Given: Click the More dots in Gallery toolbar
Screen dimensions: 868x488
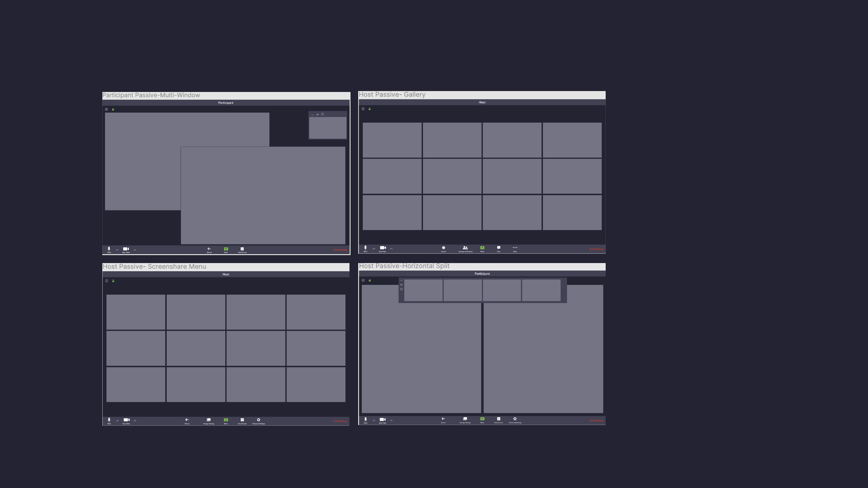Looking at the screenshot, I should click(515, 248).
